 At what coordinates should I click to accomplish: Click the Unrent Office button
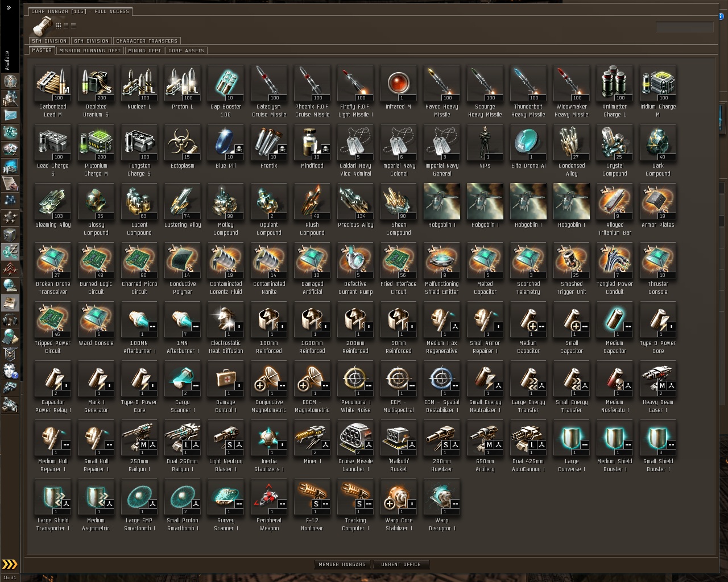(x=401, y=564)
